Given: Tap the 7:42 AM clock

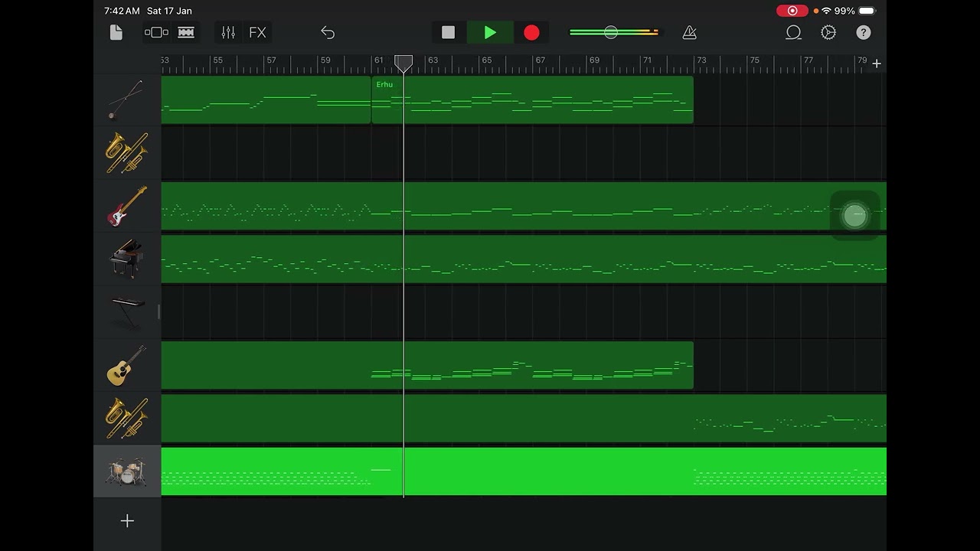Looking at the screenshot, I should 122,11.
